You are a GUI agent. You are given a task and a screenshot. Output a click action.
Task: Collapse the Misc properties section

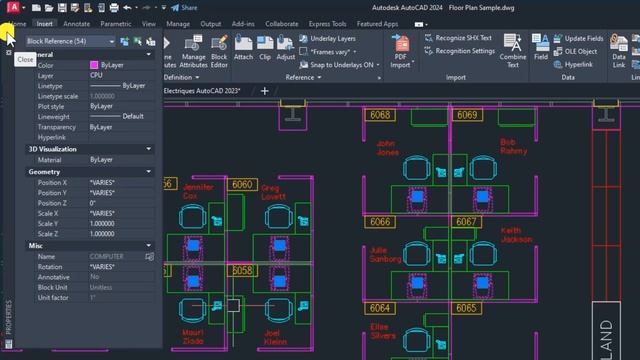(149, 245)
